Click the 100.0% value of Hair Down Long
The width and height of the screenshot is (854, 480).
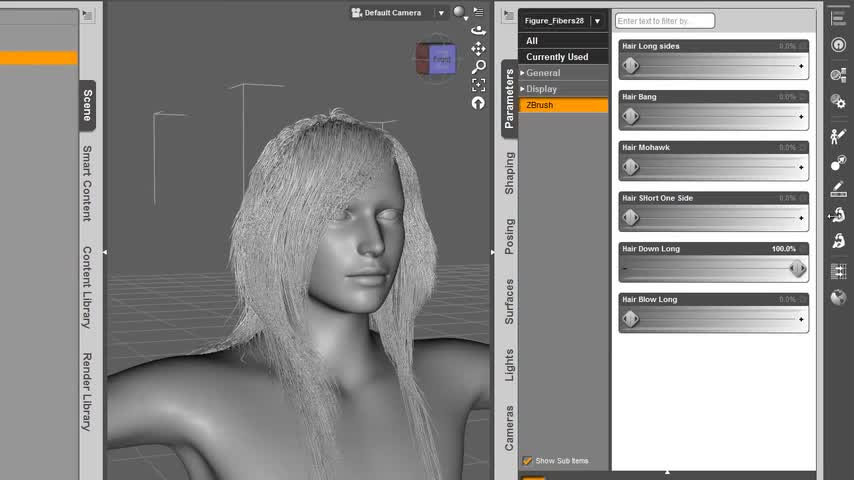(x=783, y=249)
